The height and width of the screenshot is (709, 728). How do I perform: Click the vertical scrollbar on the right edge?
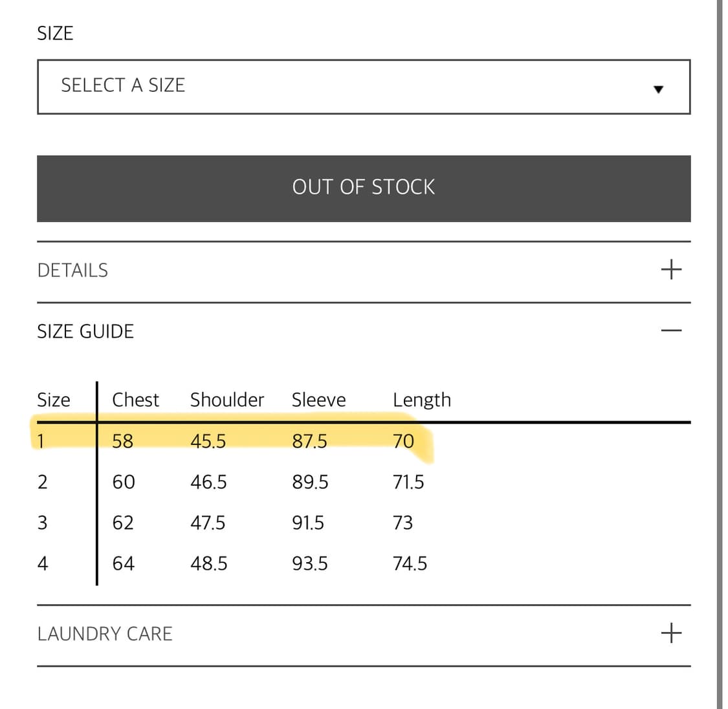(x=719, y=354)
